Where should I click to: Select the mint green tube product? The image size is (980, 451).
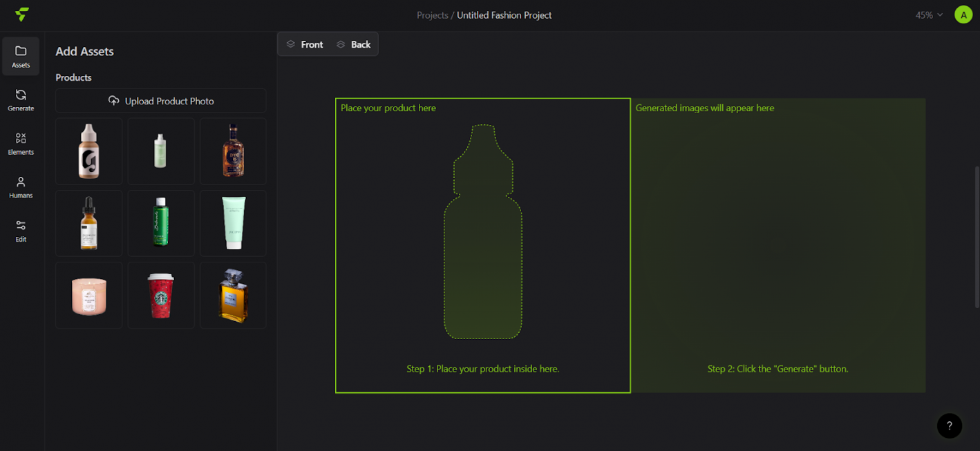point(234,223)
